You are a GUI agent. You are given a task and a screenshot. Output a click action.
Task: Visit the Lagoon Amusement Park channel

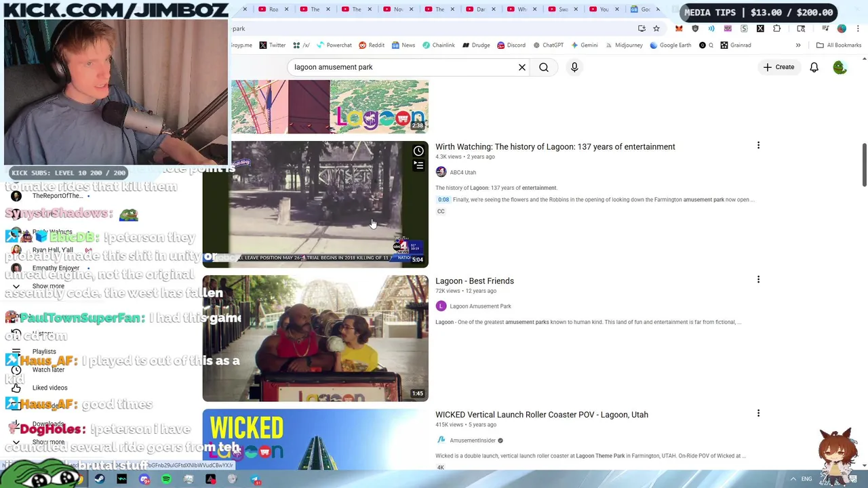coord(480,306)
